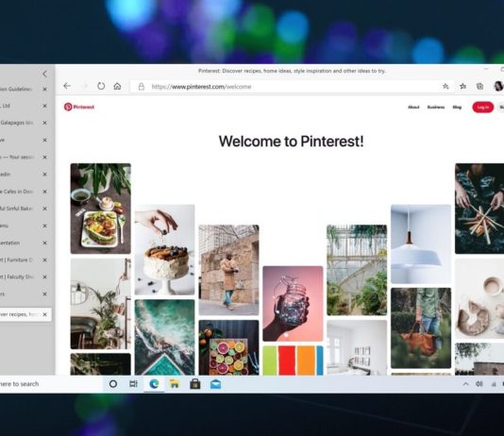Open the avocado toast plate photo

point(101,209)
